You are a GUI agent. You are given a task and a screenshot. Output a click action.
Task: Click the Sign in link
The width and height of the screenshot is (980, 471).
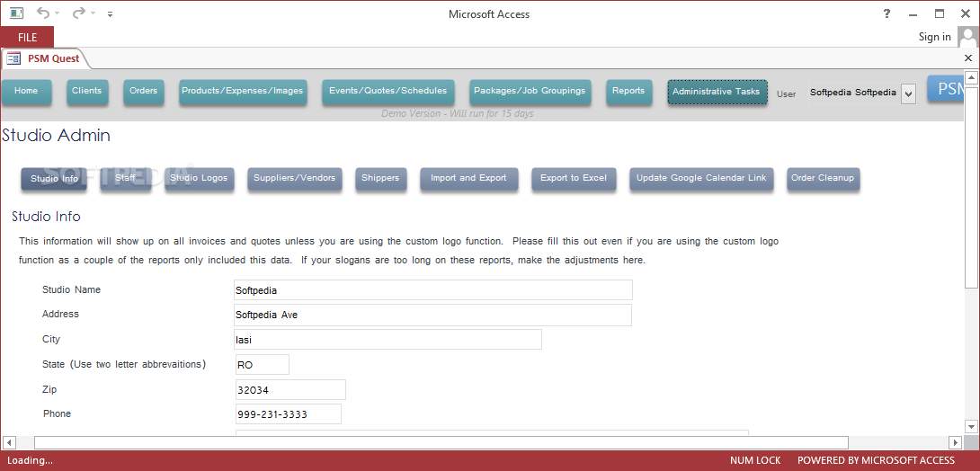[x=934, y=37]
